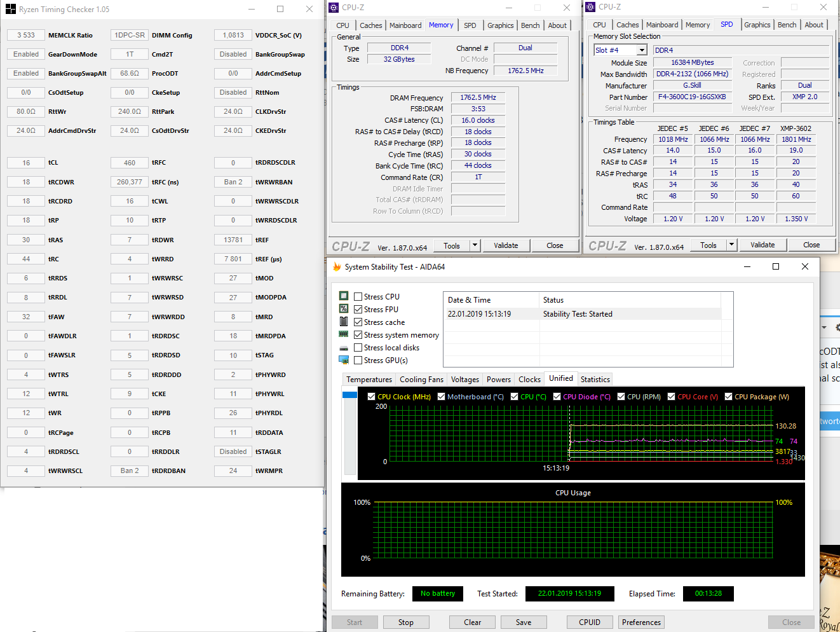
Task: Click the Clear button in AIDA64
Action: [473, 622]
